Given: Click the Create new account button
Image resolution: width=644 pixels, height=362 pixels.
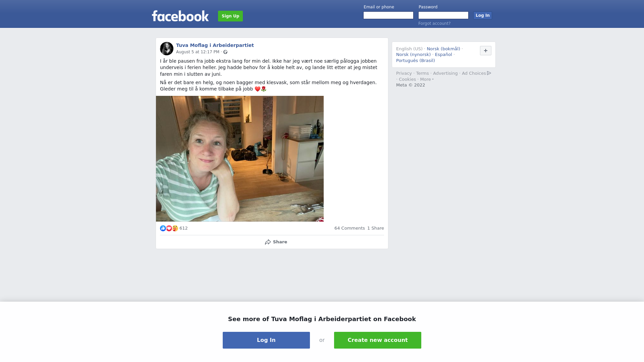Looking at the screenshot, I should (x=378, y=340).
